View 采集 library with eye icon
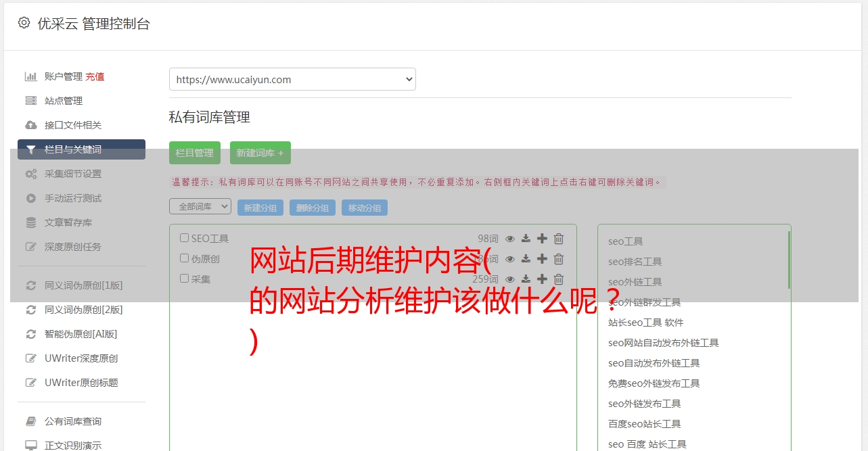 pyautogui.click(x=510, y=279)
